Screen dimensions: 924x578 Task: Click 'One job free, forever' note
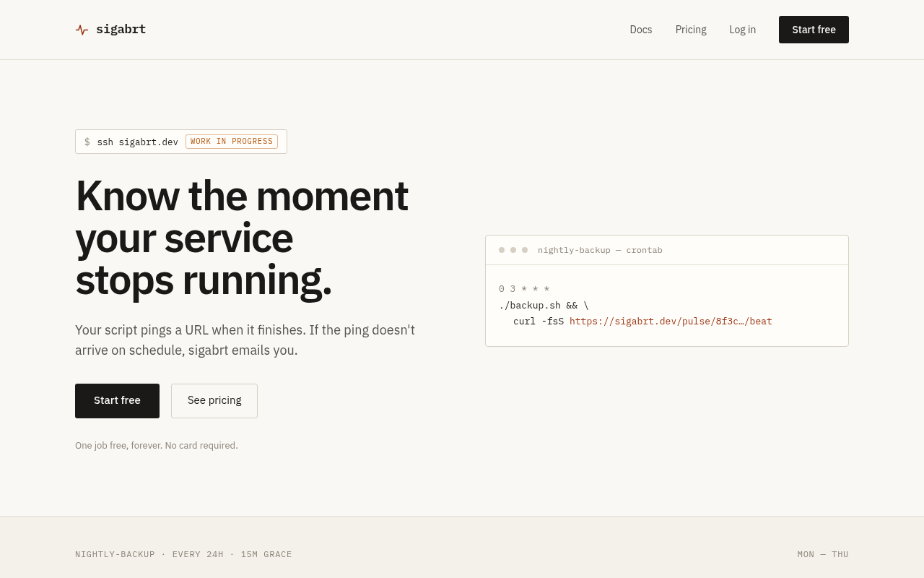point(156,446)
